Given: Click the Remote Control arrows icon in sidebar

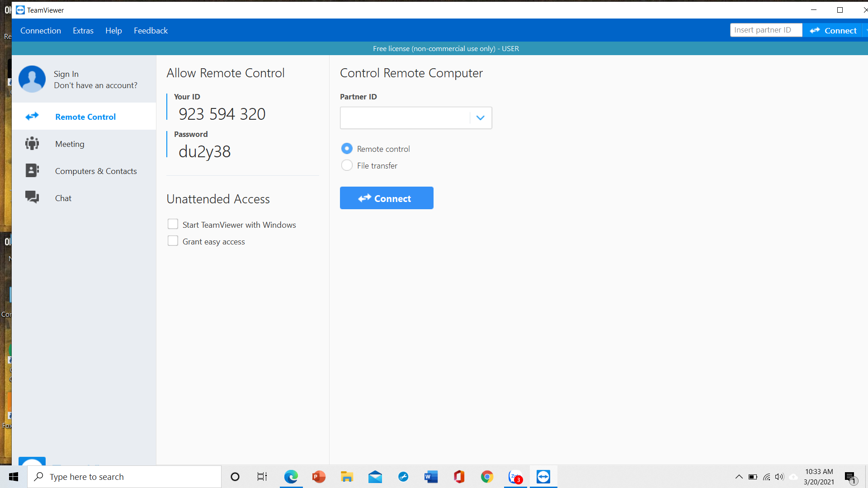Looking at the screenshot, I should pyautogui.click(x=32, y=117).
